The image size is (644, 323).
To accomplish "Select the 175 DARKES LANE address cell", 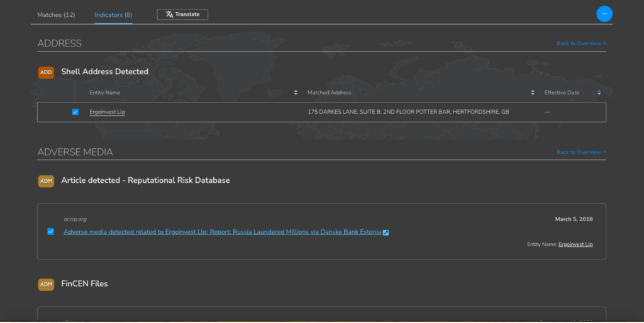I will (x=408, y=112).
